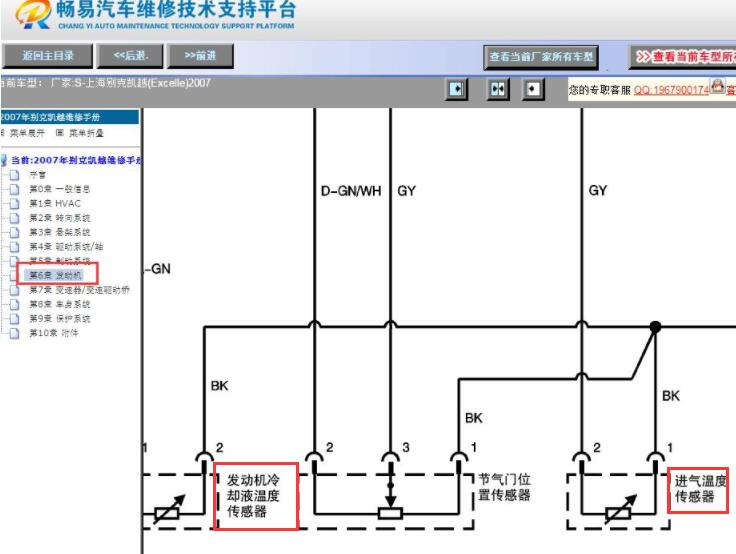
Task: Click the 2007年别克凯越维修手册 sidebar header
Action: (x=69, y=117)
